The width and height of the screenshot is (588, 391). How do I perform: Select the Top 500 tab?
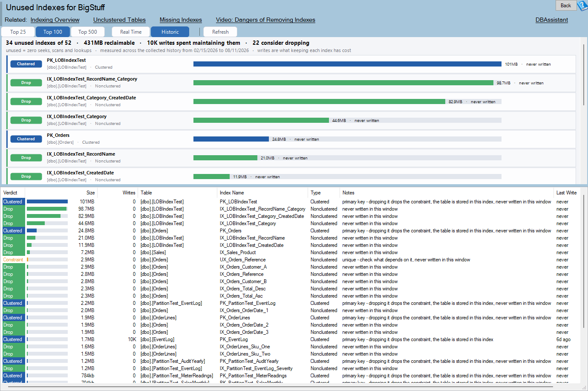tap(88, 32)
